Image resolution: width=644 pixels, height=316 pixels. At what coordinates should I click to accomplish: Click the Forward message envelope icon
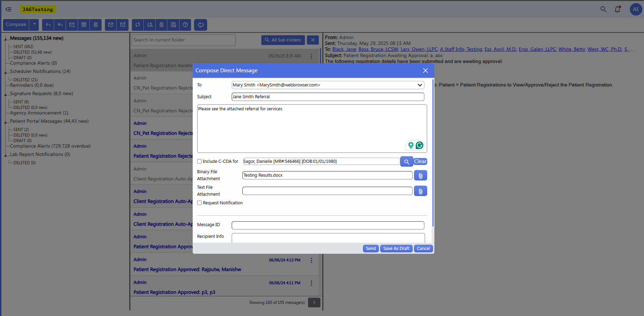pyautogui.click(x=72, y=25)
